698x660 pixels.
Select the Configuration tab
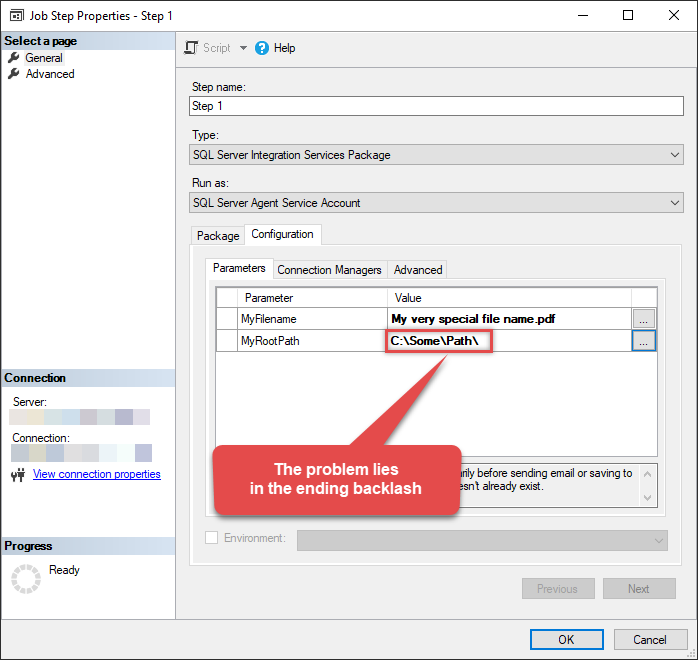click(282, 234)
